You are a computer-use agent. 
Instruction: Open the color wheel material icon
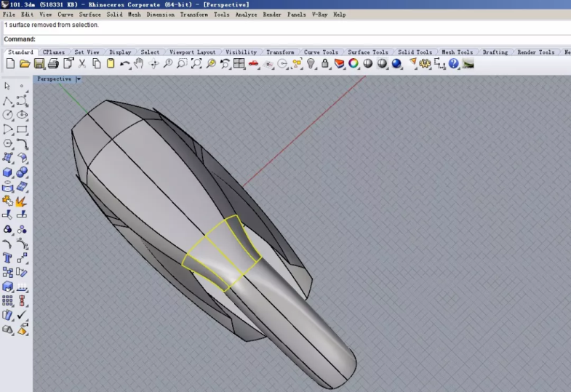(x=354, y=64)
